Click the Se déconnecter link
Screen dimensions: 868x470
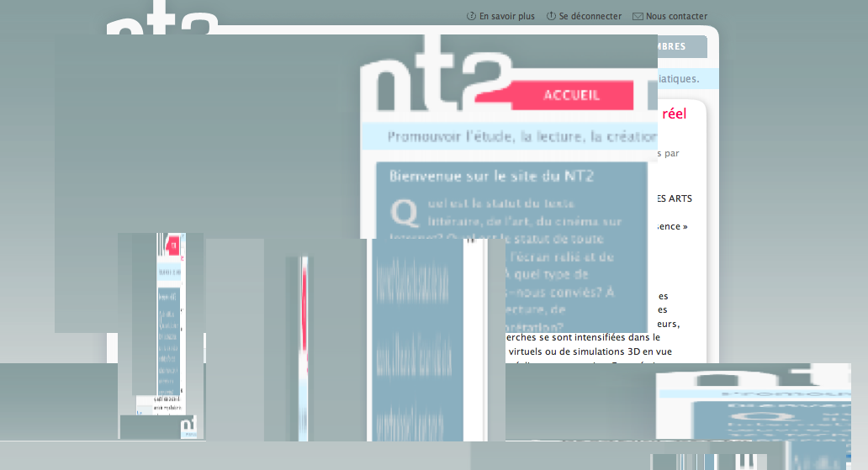pos(590,17)
